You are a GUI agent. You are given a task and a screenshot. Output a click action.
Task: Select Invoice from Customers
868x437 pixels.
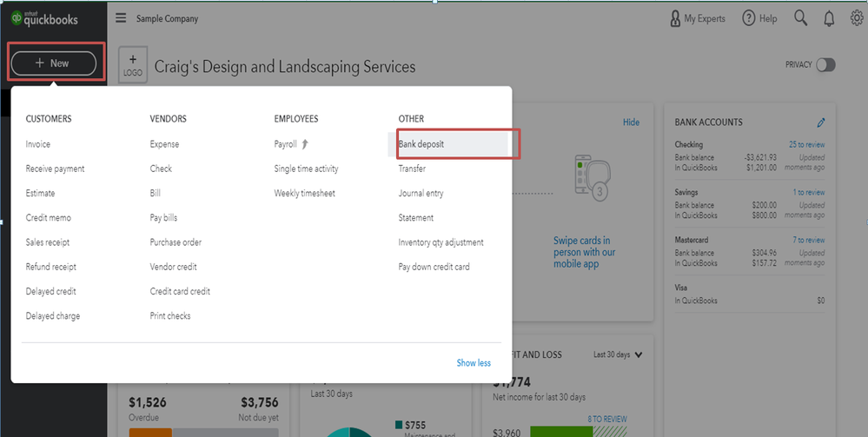pyautogui.click(x=37, y=144)
